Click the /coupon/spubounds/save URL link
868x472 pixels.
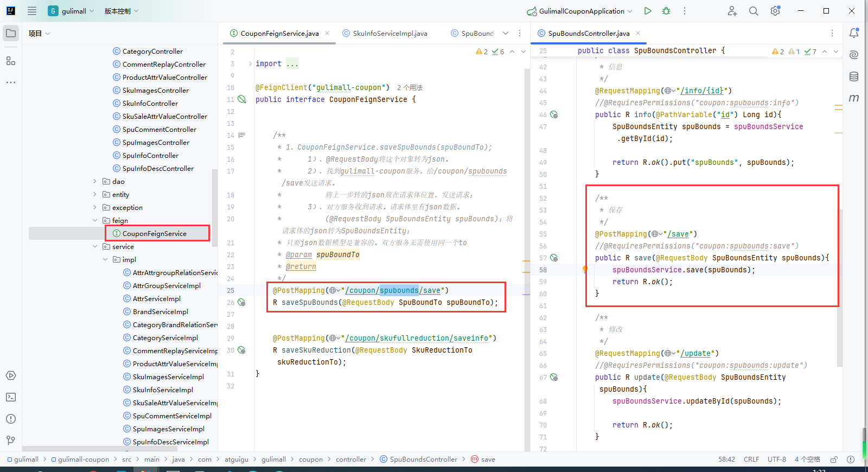[393, 290]
